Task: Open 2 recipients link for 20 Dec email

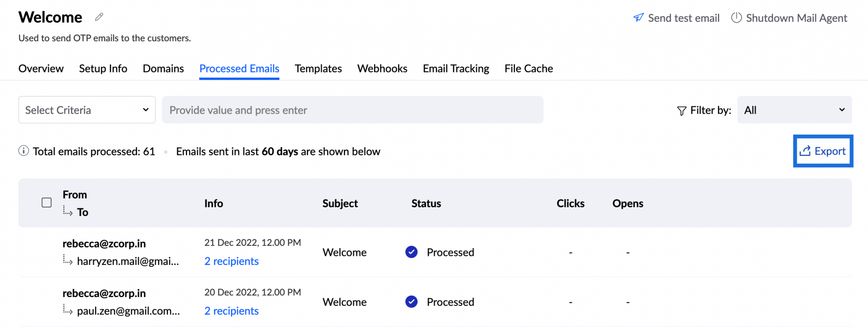Action: [x=231, y=311]
